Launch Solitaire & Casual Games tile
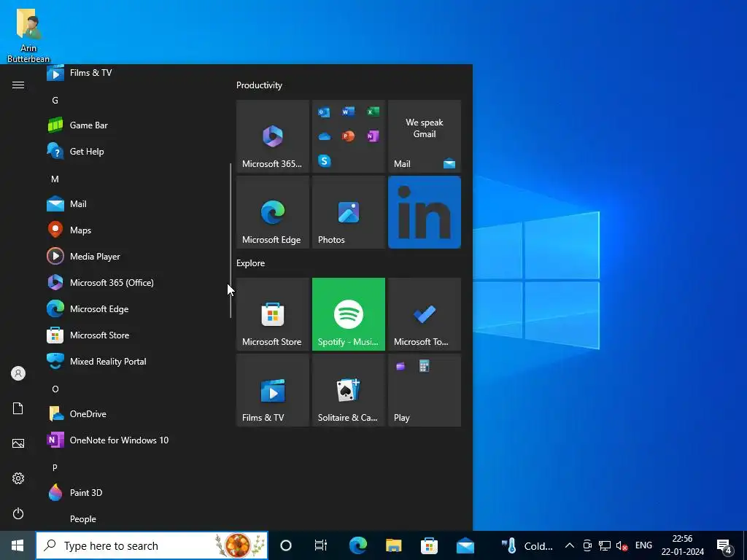 coord(348,390)
